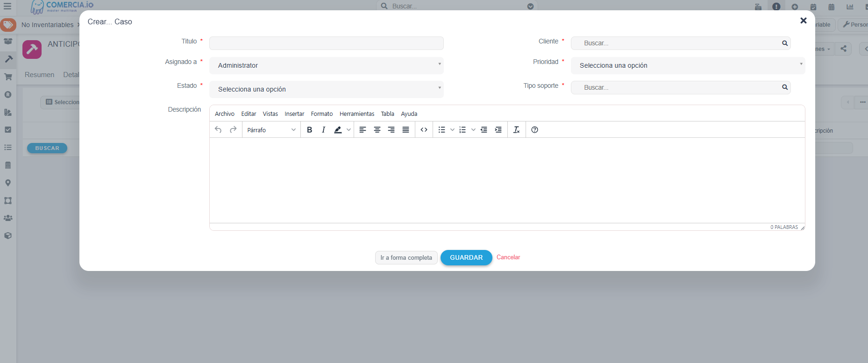Click the Cliente search magnifier icon
The width and height of the screenshot is (868, 363).
pyautogui.click(x=785, y=43)
